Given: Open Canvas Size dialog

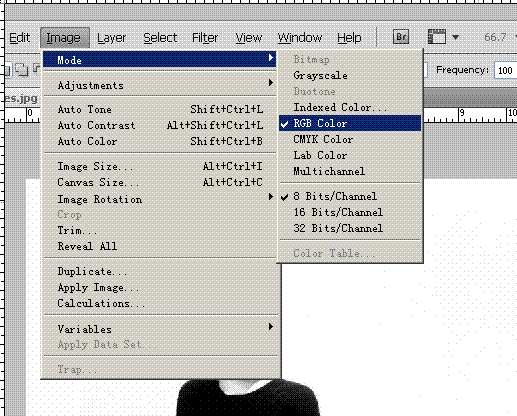Looking at the screenshot, I should 160,182.
